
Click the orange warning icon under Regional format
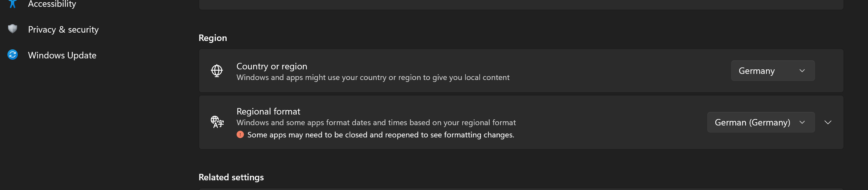[240, 135]
